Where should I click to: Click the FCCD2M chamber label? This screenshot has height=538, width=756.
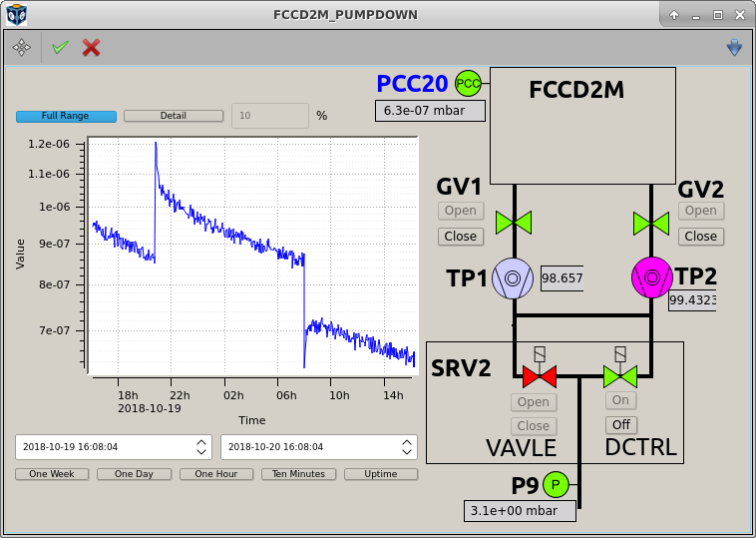576,90
